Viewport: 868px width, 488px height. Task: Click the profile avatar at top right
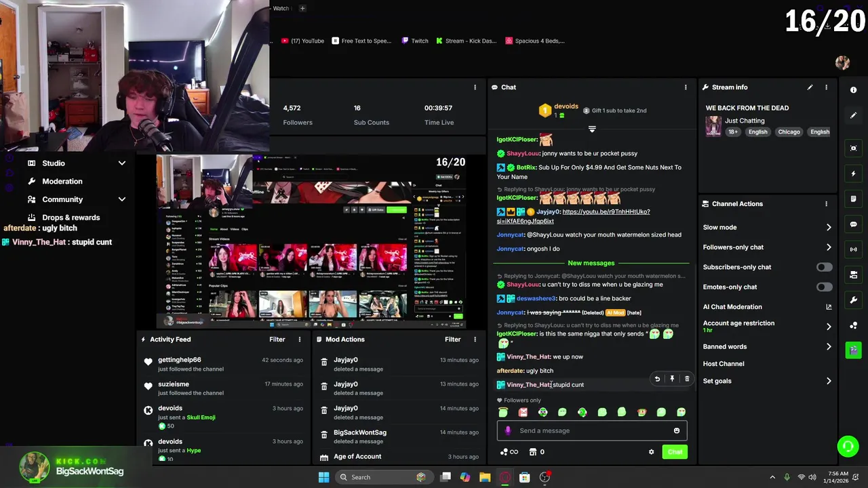tap(842, 63)
